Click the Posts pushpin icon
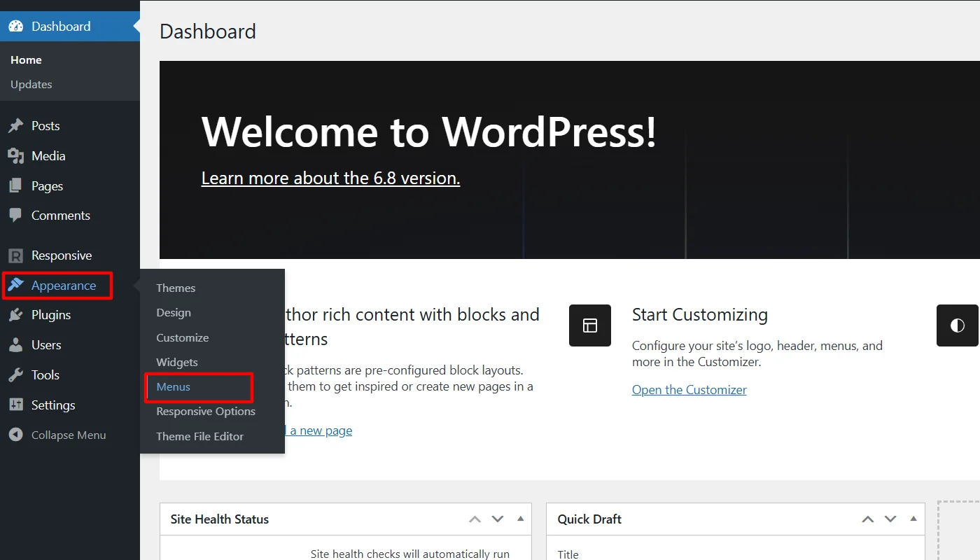 (x=15, y=126)
